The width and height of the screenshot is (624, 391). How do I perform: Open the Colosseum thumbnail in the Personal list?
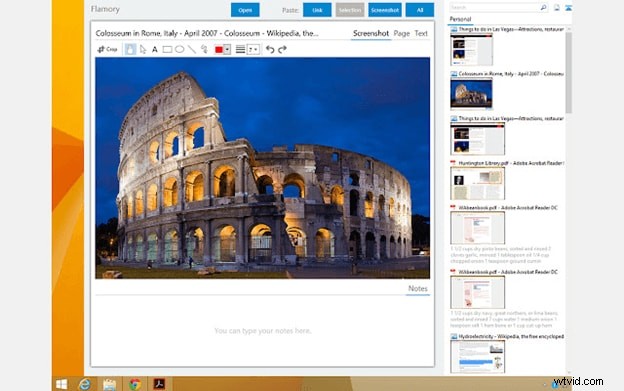pos(472,93)
